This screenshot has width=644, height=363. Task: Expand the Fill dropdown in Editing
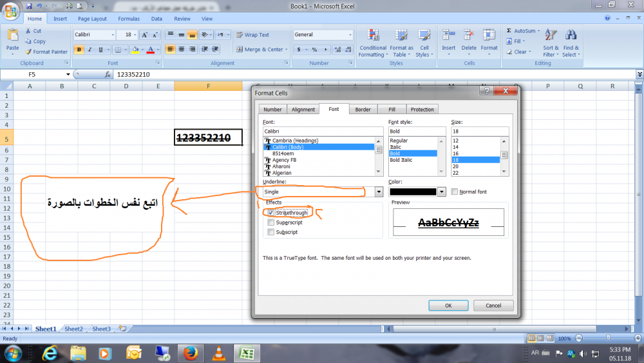click(524, 41)
